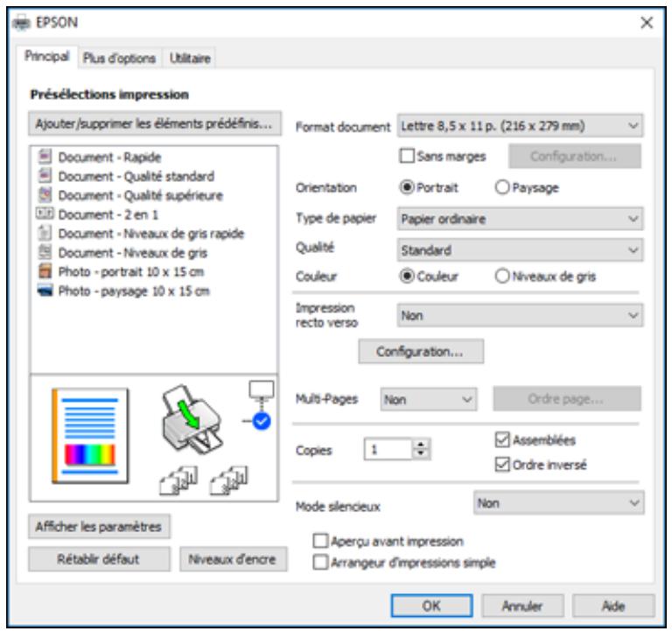Click the Document - 2 en 1 preset icon
The height and width of the screenshot is (631, 672).
pyautogui.click(x=45, y=214)
